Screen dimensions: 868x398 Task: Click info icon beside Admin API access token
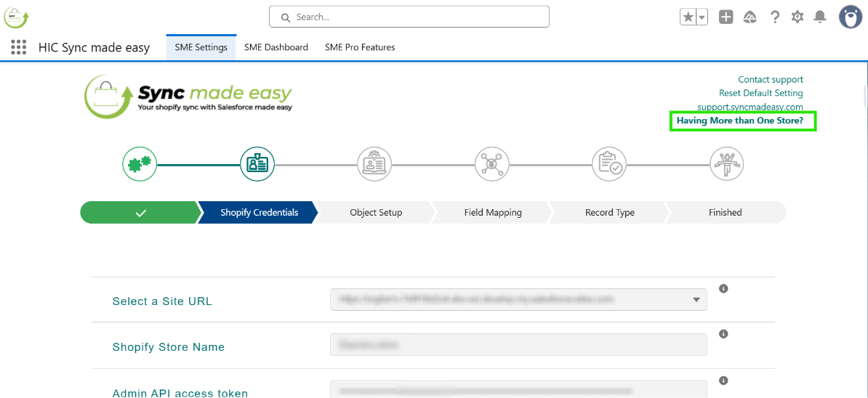tap(723, 381)
